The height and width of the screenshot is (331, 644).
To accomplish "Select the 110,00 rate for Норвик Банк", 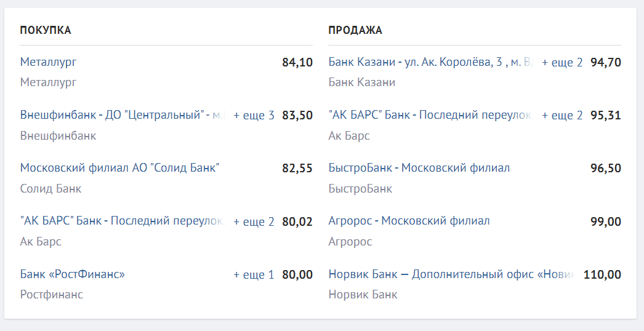I will point(602,275).
